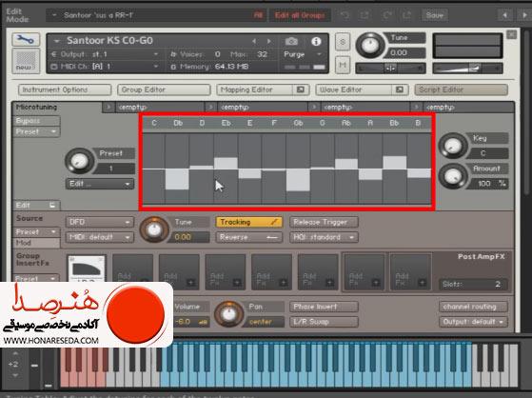Click previous instrument arrow in header
532x398 pixels.
coord(254,41)
